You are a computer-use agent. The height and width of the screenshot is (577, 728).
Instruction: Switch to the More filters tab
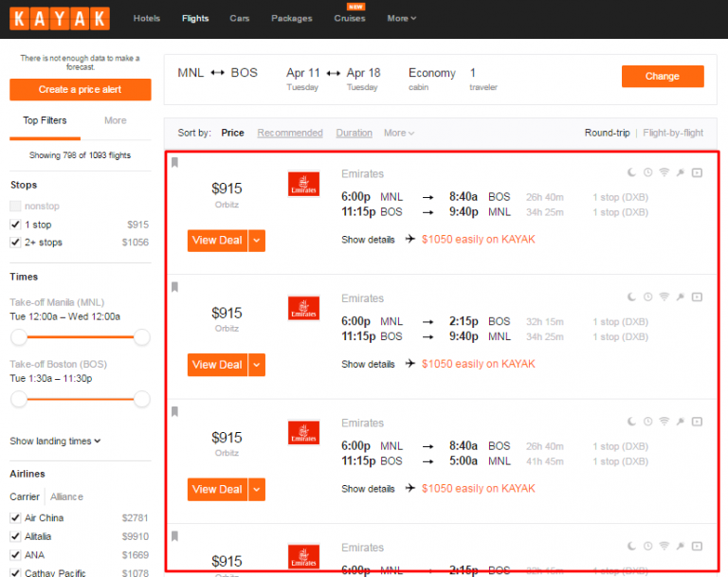[115, 120]
